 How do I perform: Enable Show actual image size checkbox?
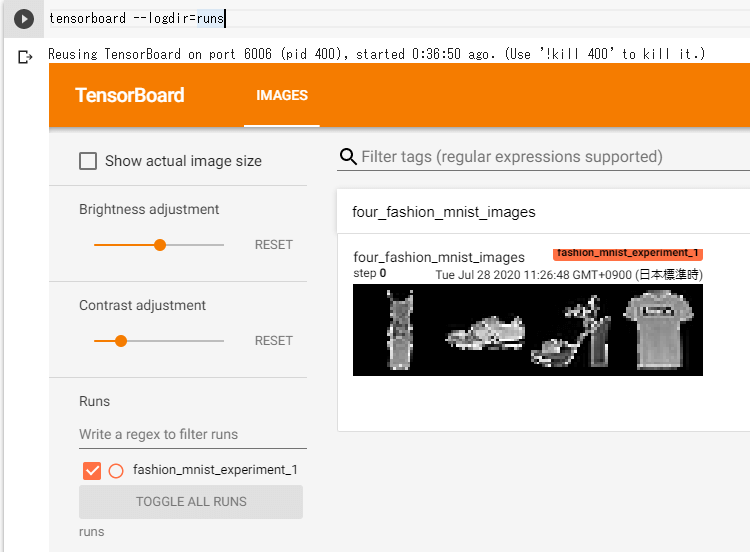point(88,161)
